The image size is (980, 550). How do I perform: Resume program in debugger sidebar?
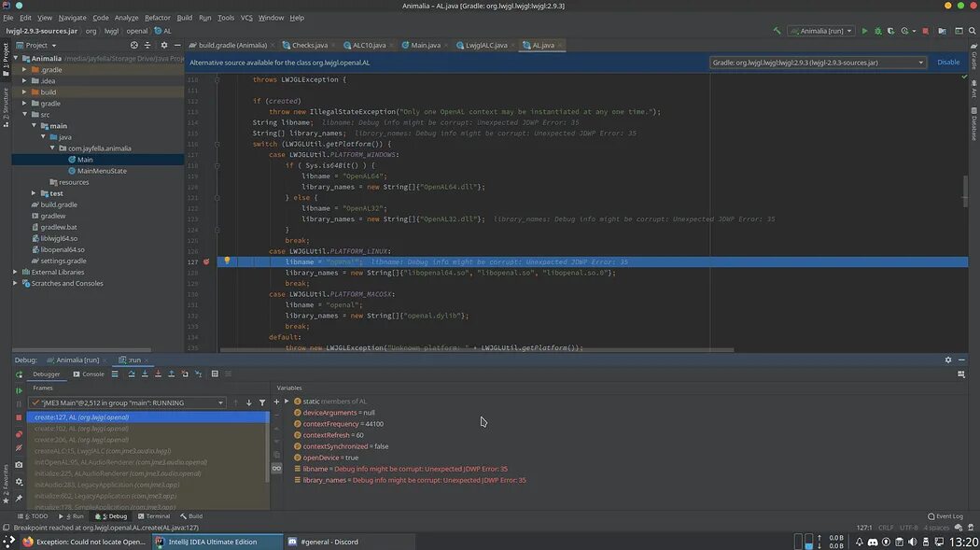coord(19,390)
